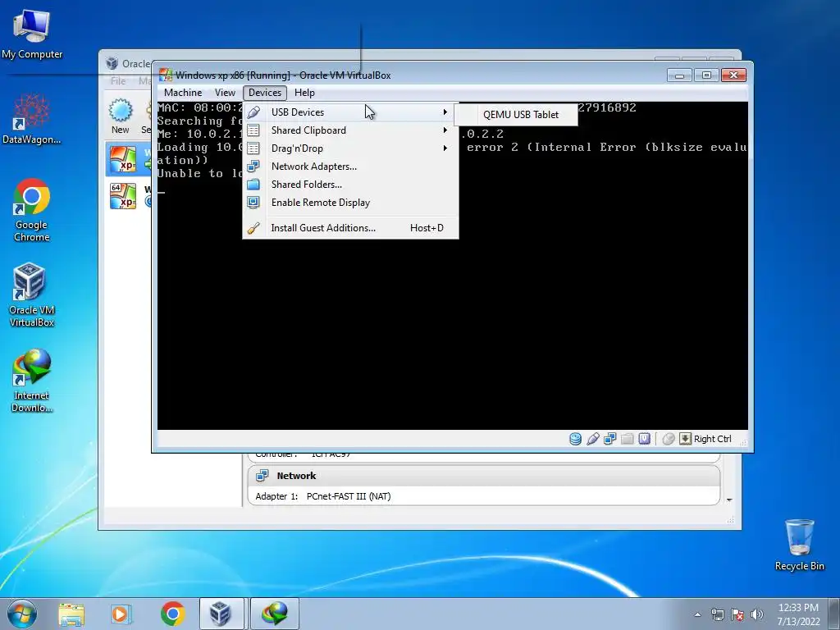Click the Network section header
This screenshot has height=630, width=840.
click(483, 476)
